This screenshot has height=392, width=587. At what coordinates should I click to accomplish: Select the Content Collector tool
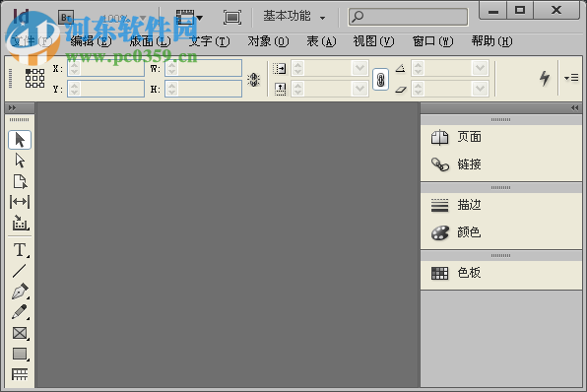pyautogui.click(x=20, y=223)
